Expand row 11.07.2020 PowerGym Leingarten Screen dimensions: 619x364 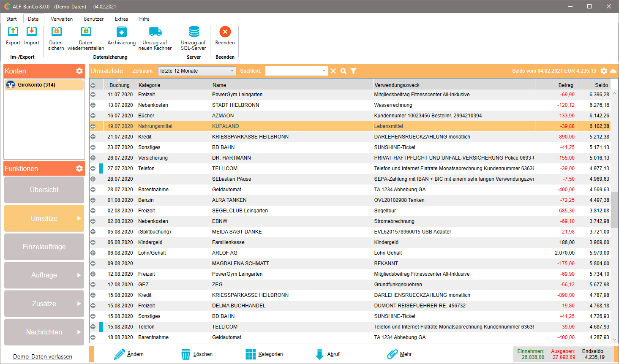[93, 95]
